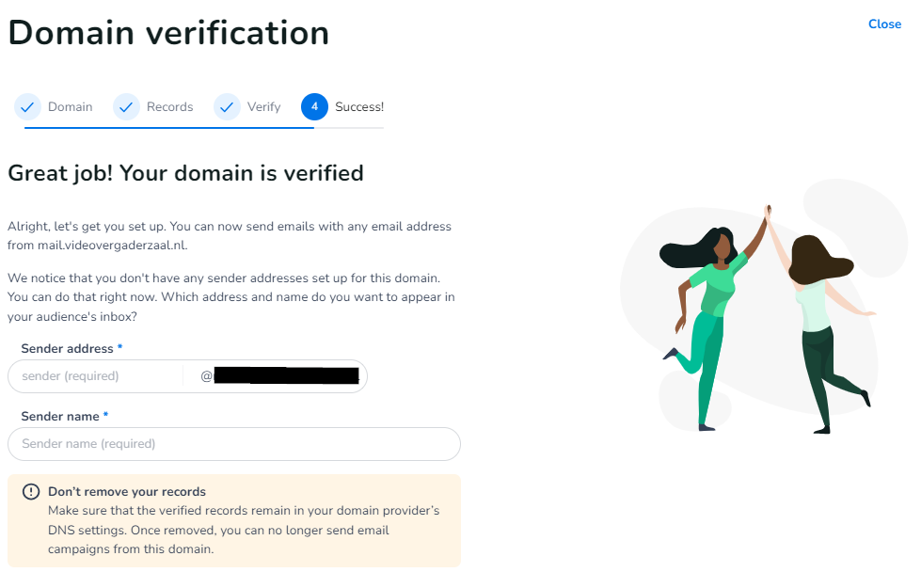Screen dimensions: 921x588
Task: Click the @ symbol in sender address
Action: 206,376
